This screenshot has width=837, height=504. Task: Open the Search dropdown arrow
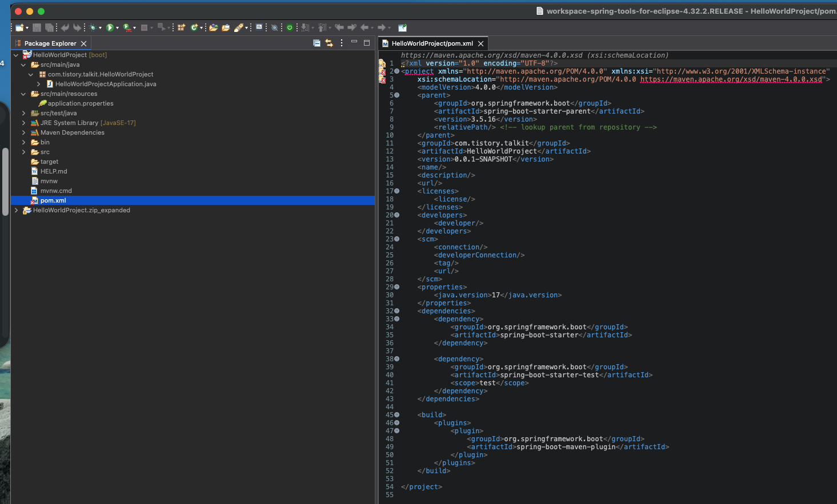pyautogui.click(x=247, y=28)
